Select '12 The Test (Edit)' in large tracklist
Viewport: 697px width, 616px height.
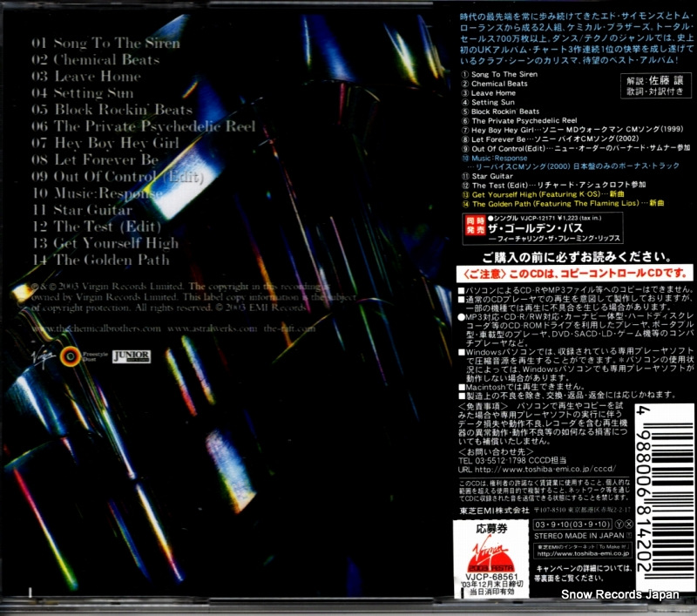(x=97, y=227)
